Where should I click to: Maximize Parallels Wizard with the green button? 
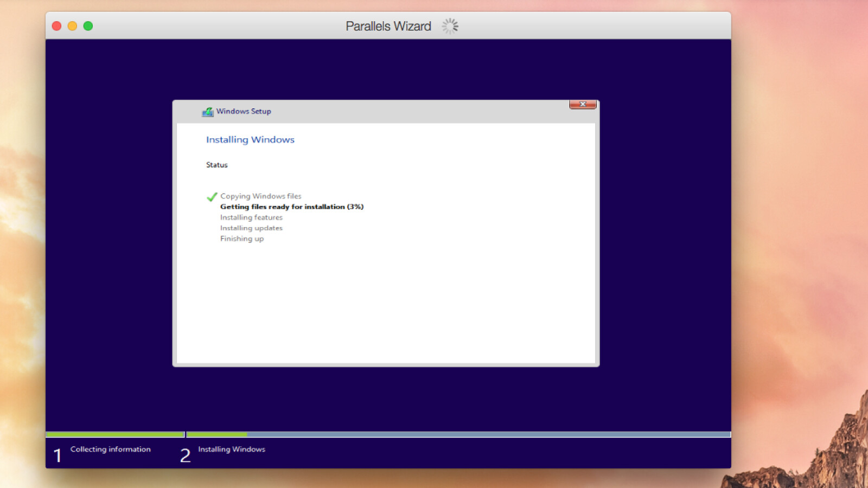tap(88, 26)
